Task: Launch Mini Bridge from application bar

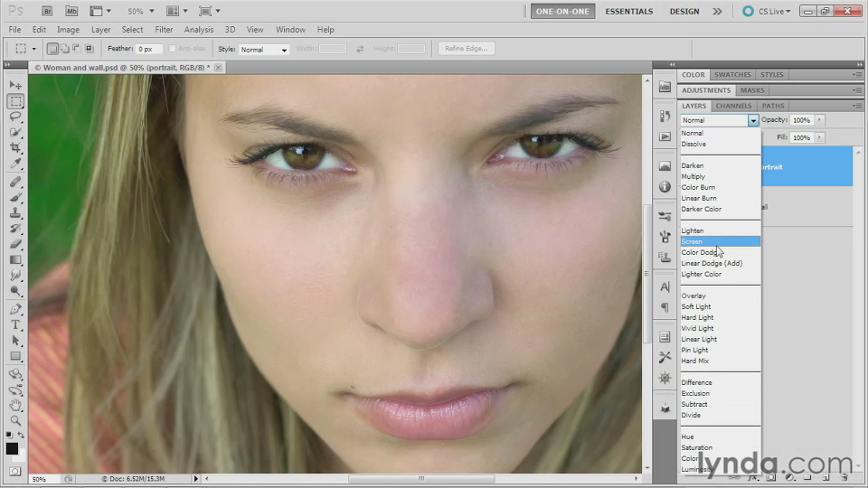Action: (71, 11)
